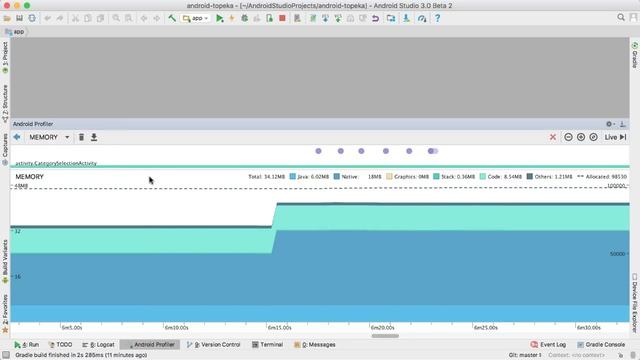Build project with the hammer icon
This screenshot has height=360, width=640.
172,18
